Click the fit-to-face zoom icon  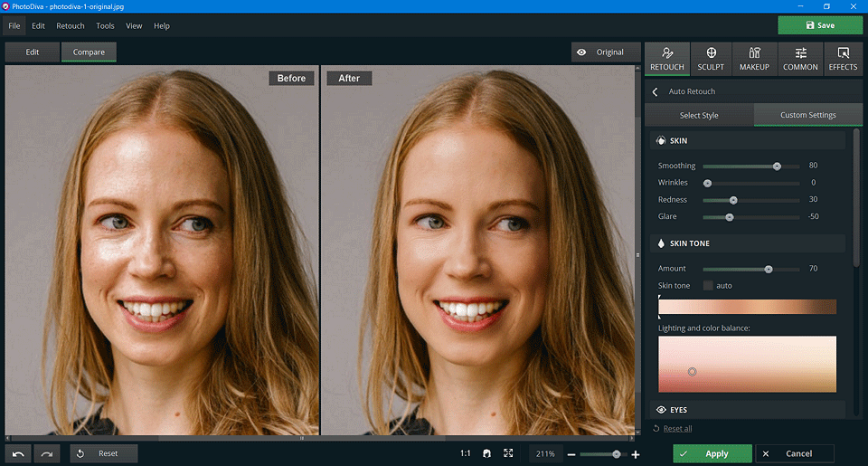tap(487, 453)
